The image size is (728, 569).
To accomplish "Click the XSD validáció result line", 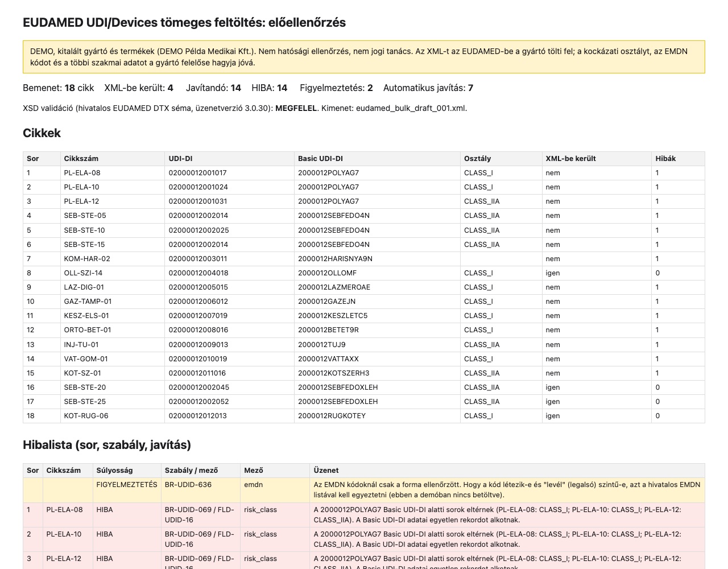I will pos(245,108).
